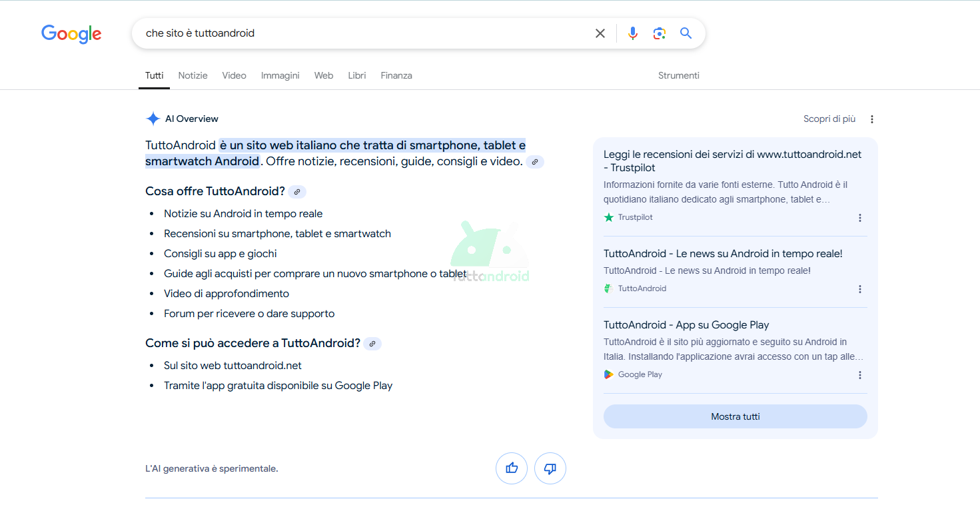Screen dimensions: 980x511
Task: Click the Come si può accedere heading
Action: point(253,343)
